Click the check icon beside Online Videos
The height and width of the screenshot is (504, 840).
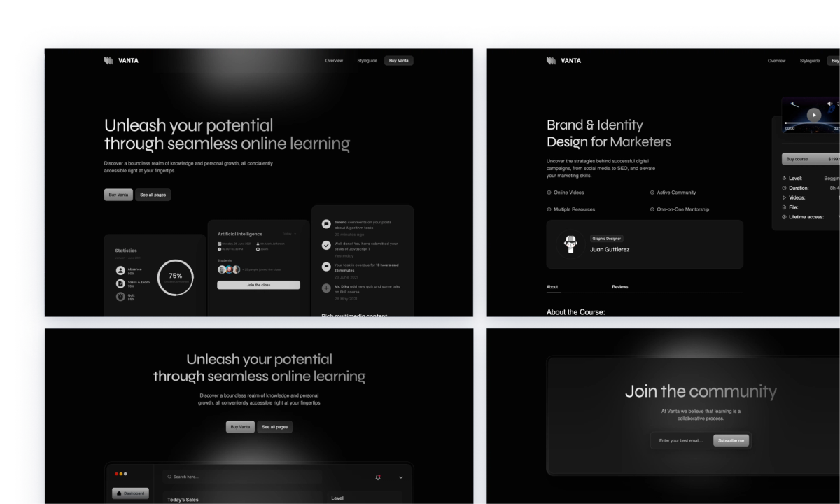coord(549,192)
